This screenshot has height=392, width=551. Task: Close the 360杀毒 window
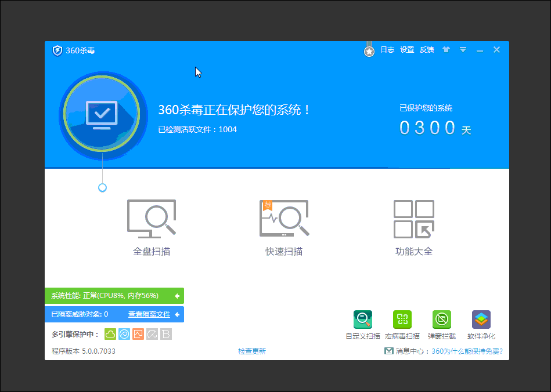[496, 50]
